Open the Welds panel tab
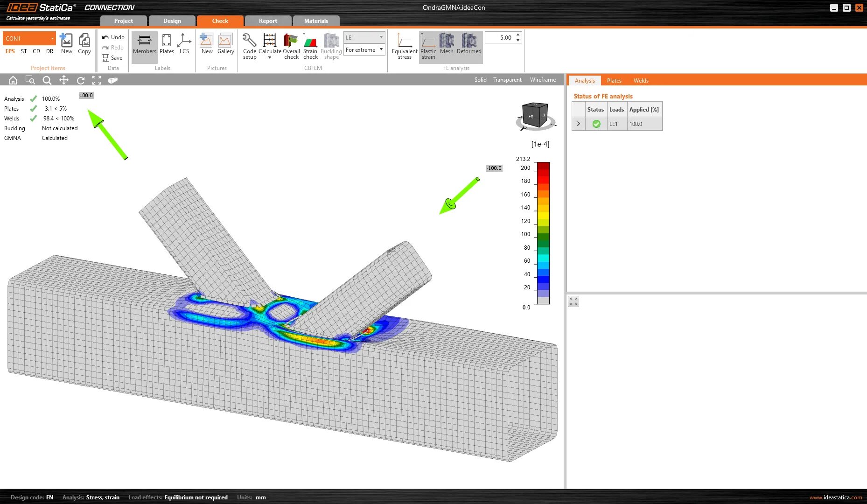This screenshot has width=867, height=504. point(641,80)
